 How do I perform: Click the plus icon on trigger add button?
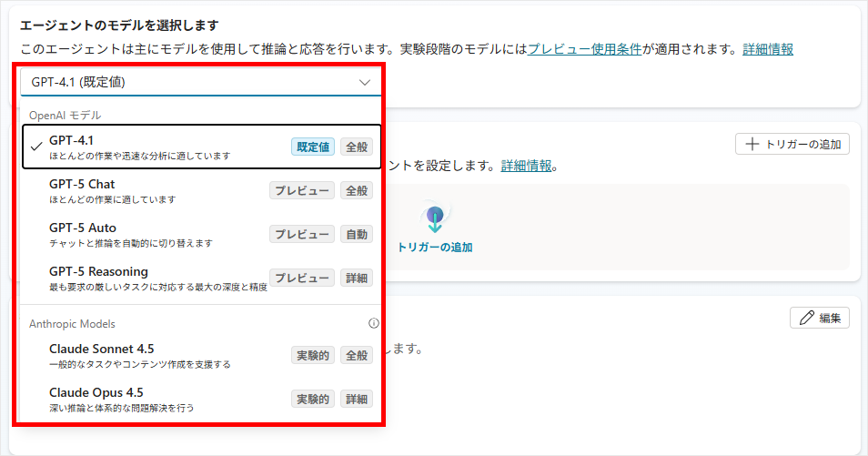point(752,144)
